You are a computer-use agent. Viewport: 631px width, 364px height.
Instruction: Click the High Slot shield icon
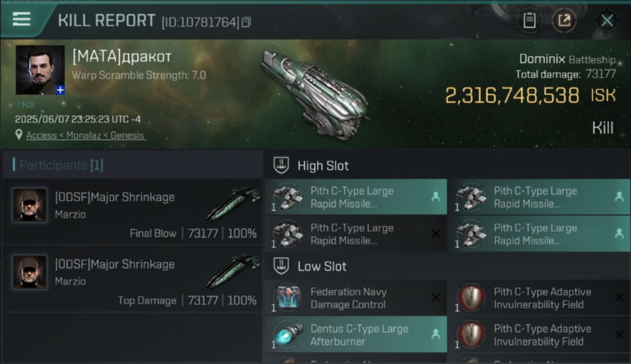click(282, 165)
